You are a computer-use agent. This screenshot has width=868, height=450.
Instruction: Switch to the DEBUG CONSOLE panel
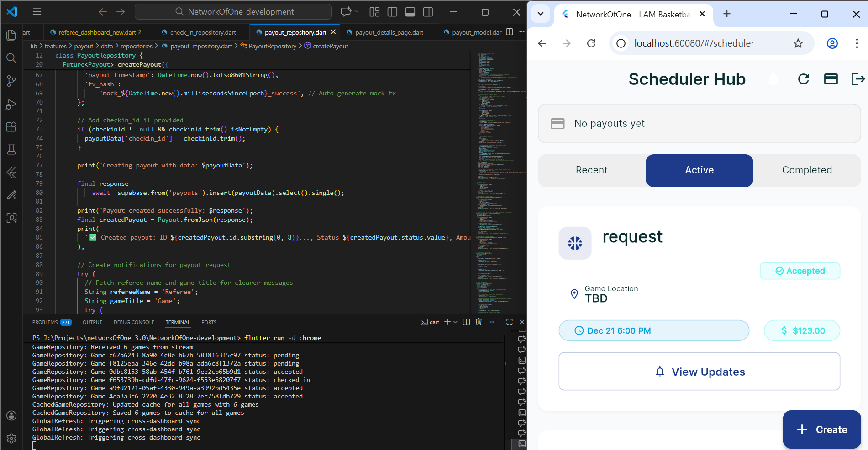[x=134, y=322]
